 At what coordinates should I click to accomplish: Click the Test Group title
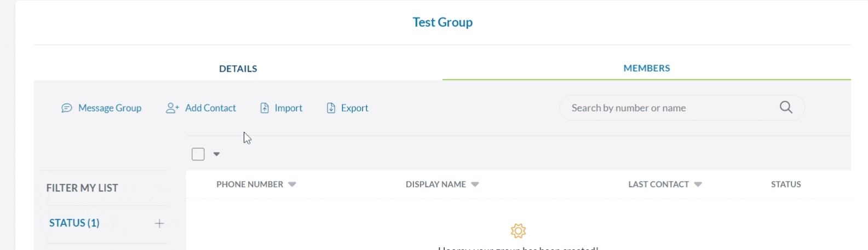click(x=442, y=22)
